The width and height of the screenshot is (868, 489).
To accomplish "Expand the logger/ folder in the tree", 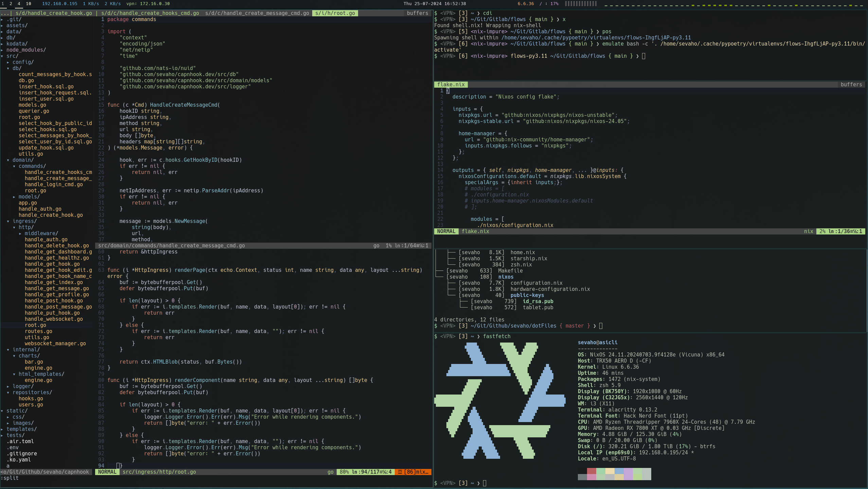I will click(x=23, y=386).
